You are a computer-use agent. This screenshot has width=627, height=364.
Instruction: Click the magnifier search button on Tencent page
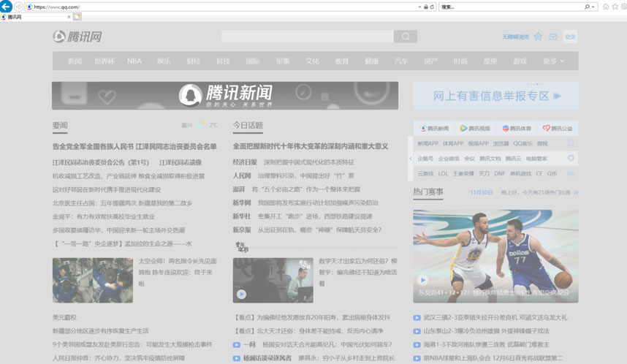tap(405, 37)
